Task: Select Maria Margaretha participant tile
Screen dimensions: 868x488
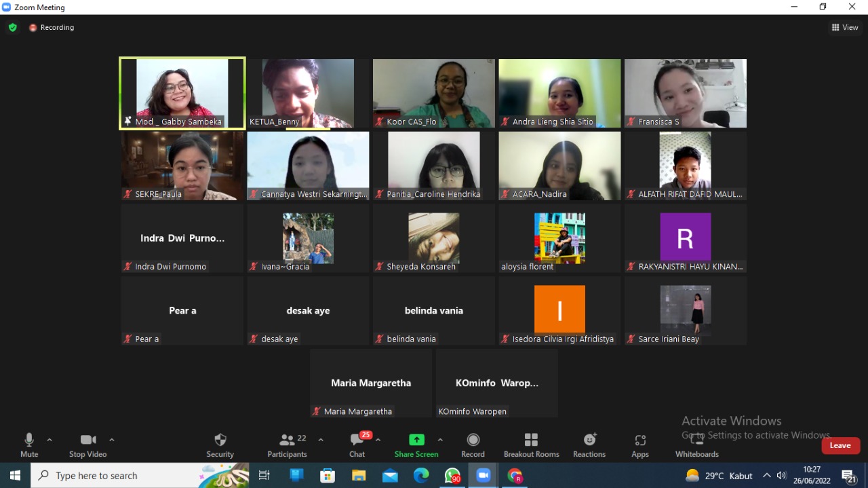Action: click(x=371, y=383)
